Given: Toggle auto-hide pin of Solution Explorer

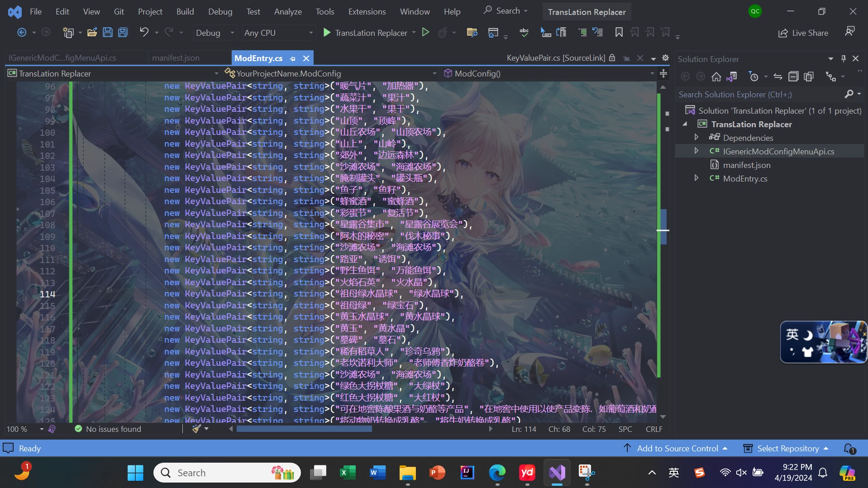Looking at the screenshot, I should [844, 59].
